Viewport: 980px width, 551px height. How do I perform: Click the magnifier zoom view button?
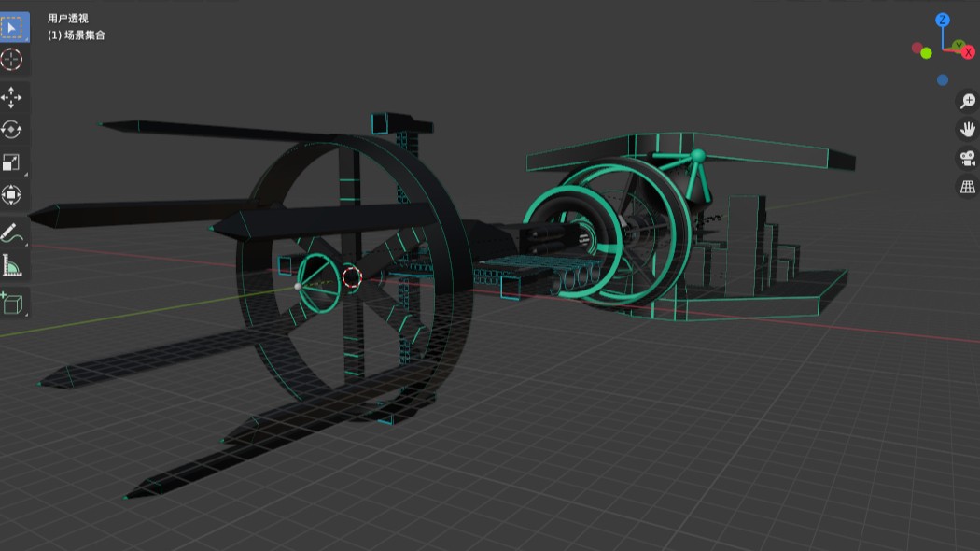(967, 101)
